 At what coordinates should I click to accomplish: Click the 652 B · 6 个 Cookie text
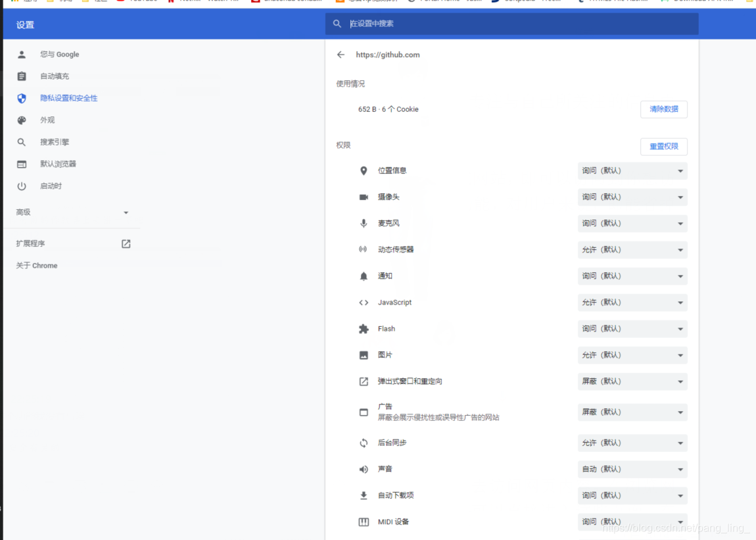pos(388,110)
